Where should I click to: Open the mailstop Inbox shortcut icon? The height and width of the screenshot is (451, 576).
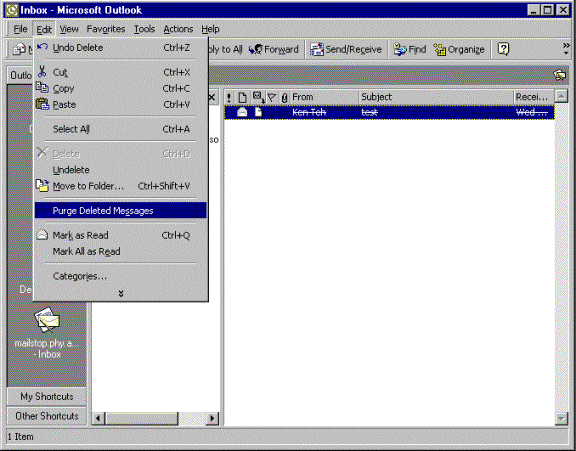coord(47,320)
